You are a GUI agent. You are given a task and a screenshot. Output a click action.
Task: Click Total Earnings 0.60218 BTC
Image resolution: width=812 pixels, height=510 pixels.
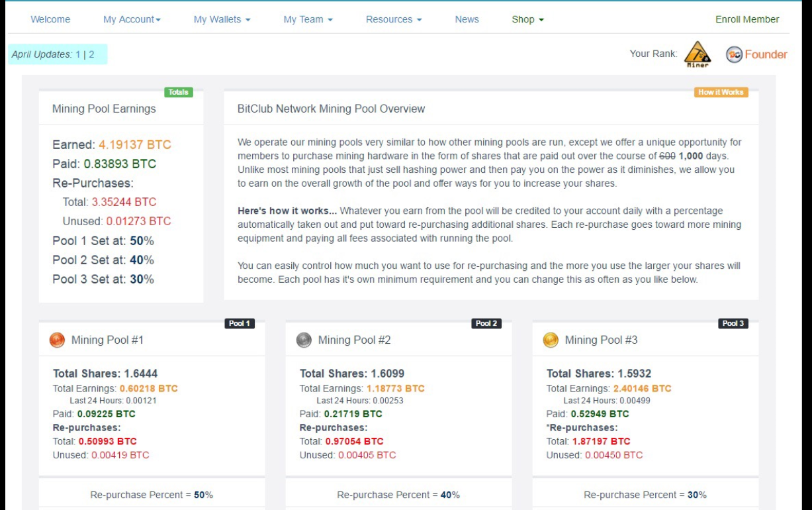pos(115,389)
